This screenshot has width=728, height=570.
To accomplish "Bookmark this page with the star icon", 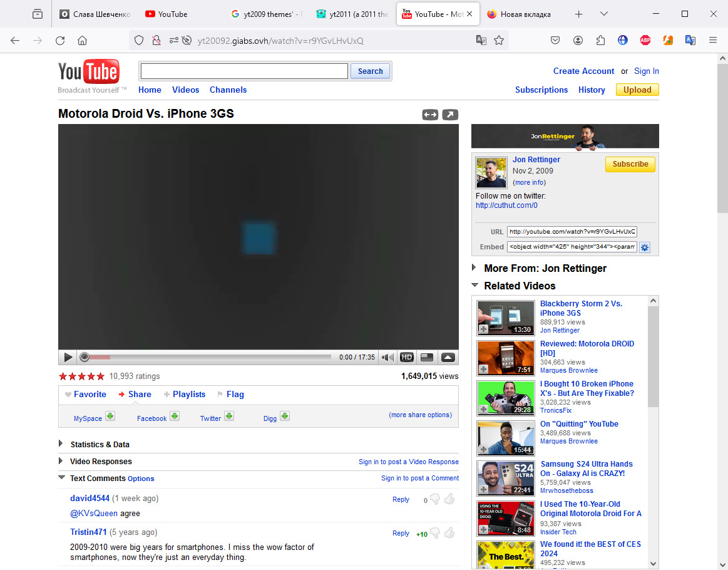I will point(499,40).
